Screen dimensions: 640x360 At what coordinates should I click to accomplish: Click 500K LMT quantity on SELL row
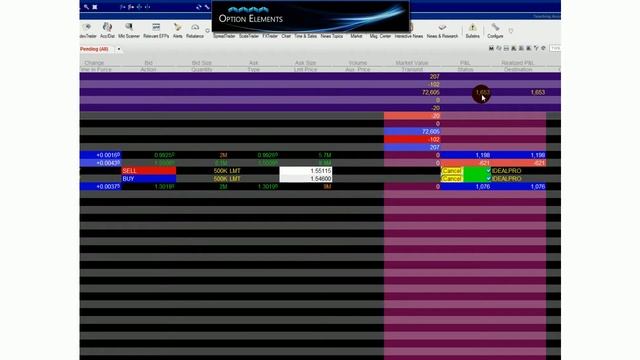click(x=227, y=171)
